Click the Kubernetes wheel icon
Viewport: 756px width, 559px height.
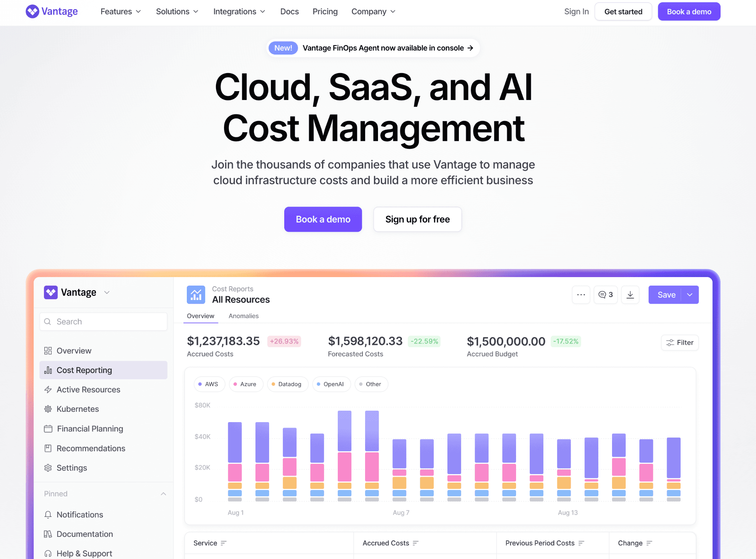point(48,409)
